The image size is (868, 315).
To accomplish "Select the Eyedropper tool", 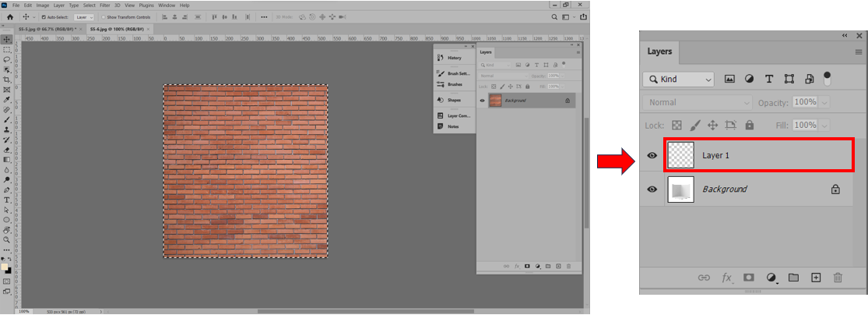I will (x=7, y=100).
